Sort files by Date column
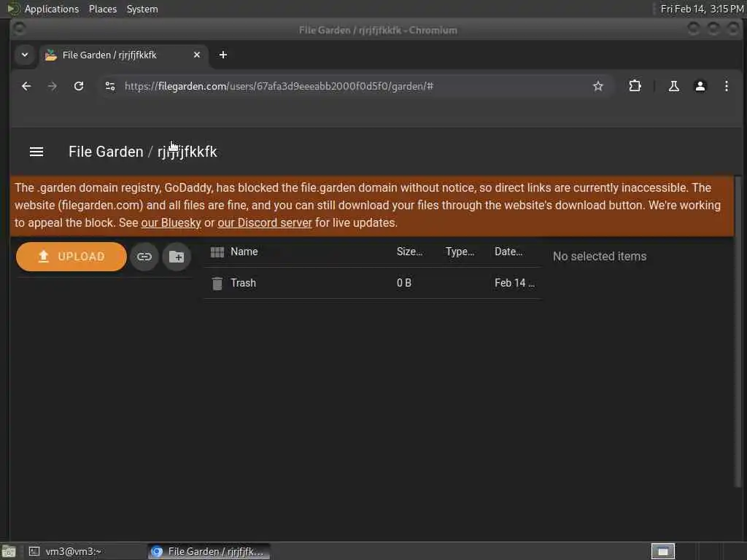Screen dimensions: 747x560 pyautogui.click(x=508, y=252)
